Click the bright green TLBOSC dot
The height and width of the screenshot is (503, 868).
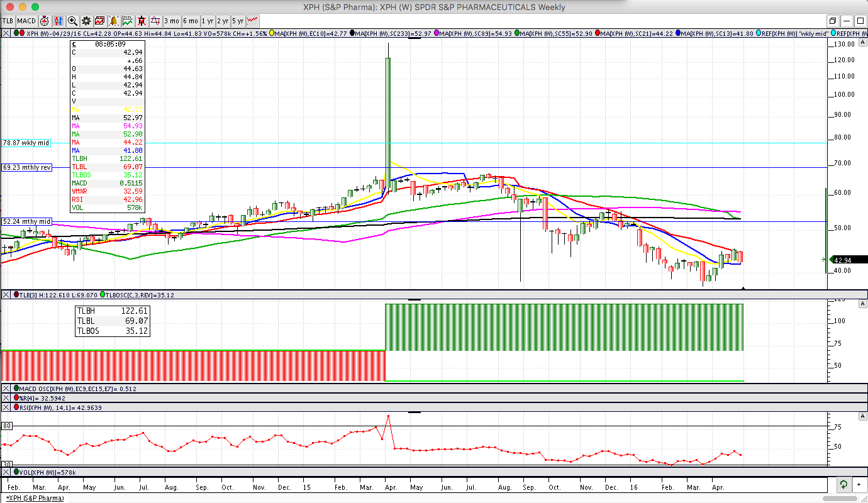[x=103, y=294]
